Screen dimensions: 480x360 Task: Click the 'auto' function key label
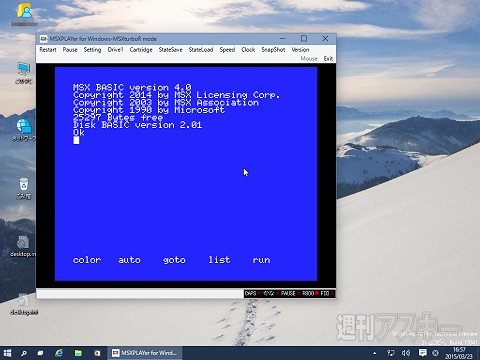point(129,260)
